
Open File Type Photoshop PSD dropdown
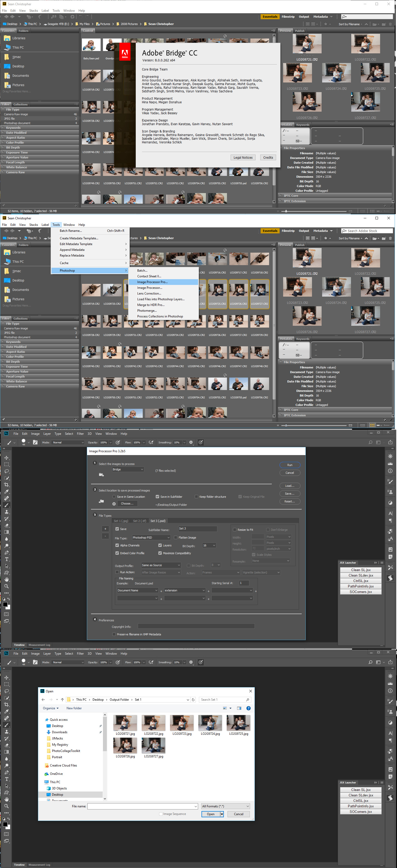tap(151, 538)
